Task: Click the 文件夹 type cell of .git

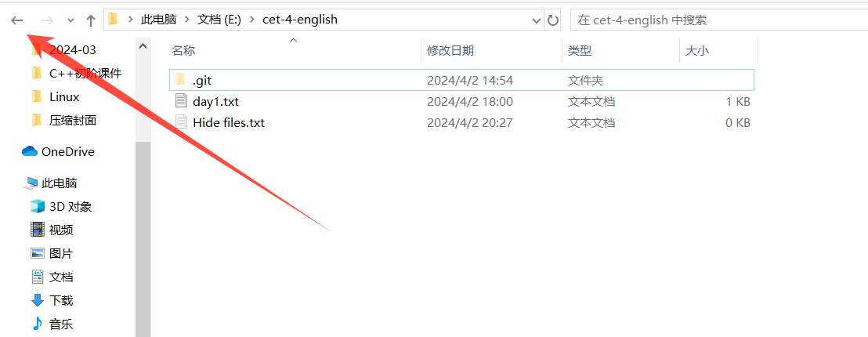Action: tap(585, 80)
